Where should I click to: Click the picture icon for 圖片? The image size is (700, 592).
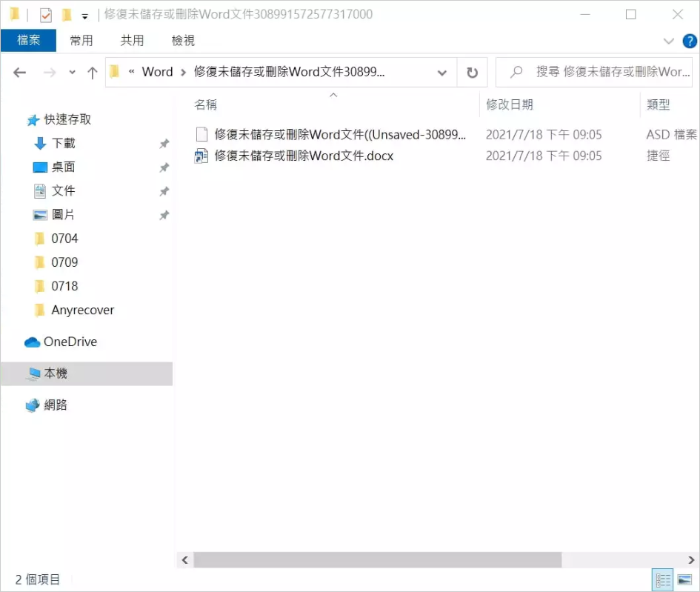(40, 215)
